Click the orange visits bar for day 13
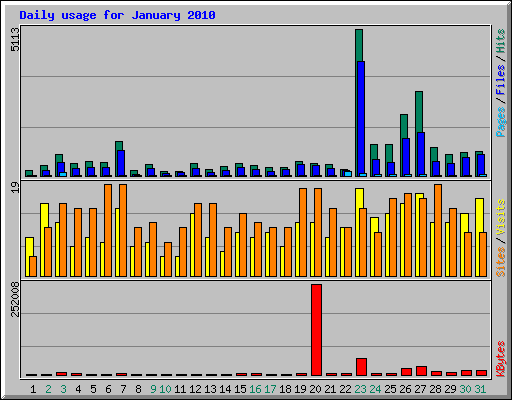Screen dimensions: 512x400 tap(213, 240)
